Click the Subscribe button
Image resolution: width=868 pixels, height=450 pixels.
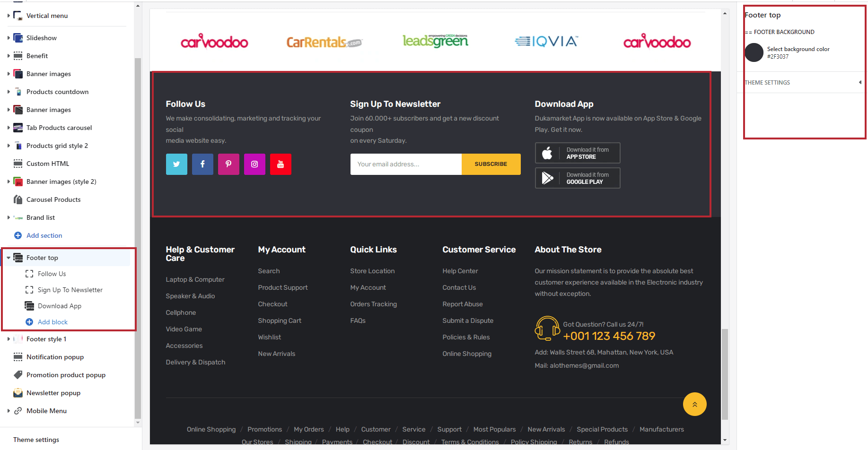pyautogui.click(x=491, y=164)
